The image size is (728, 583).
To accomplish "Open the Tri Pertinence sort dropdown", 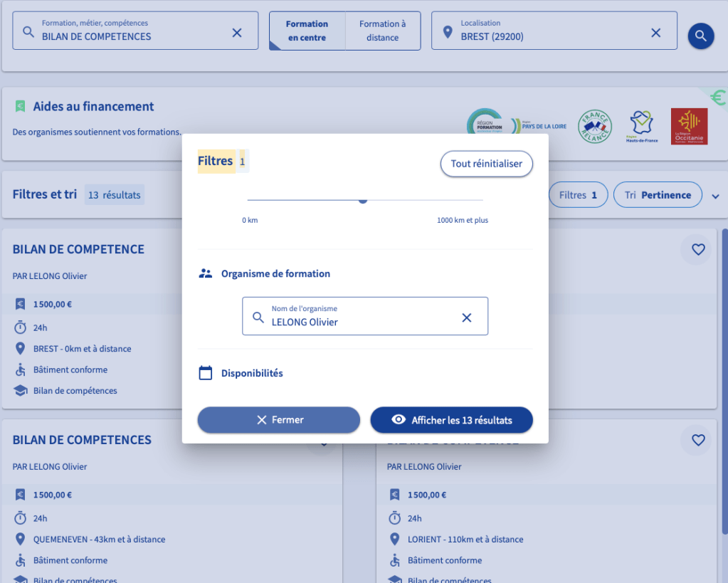I will click(x=658, y=195).
